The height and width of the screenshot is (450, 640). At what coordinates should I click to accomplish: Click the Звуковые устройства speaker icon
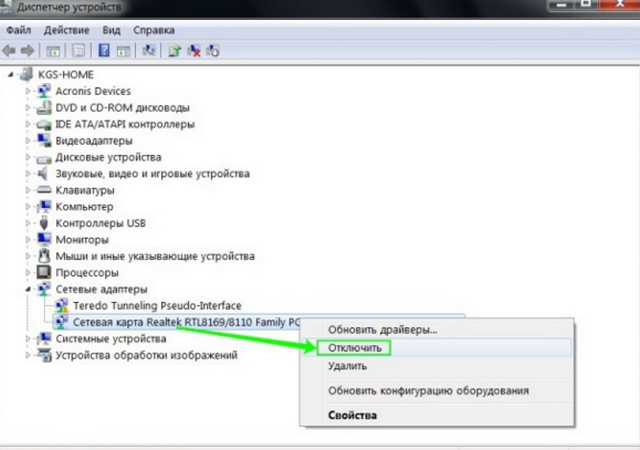pos(44,174)
